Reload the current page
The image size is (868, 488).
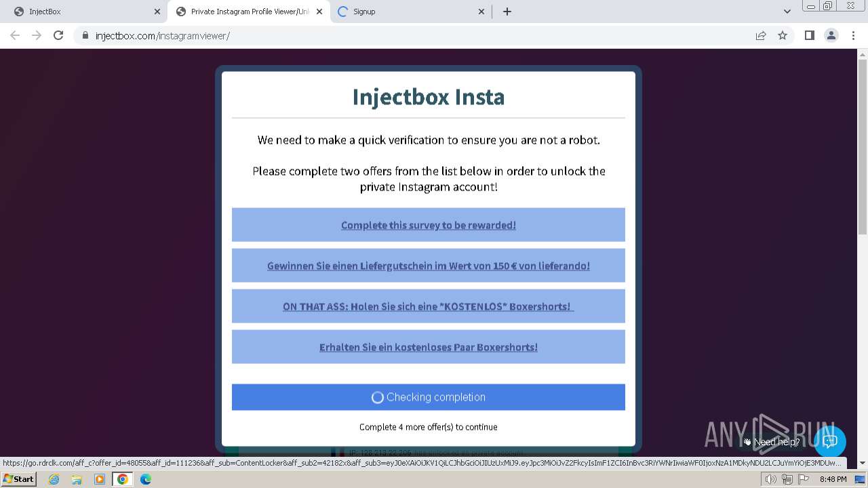(x=58, y=35)
